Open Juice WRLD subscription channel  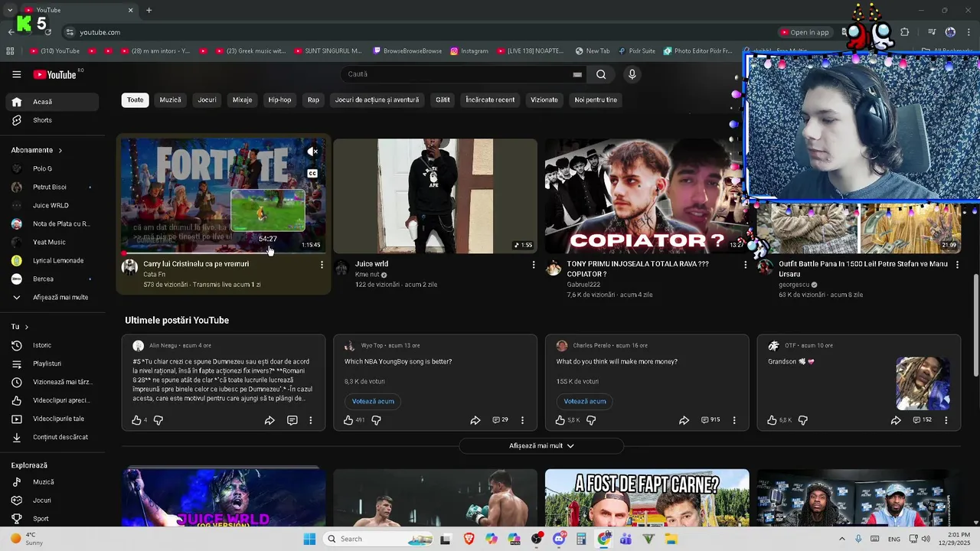52,205
